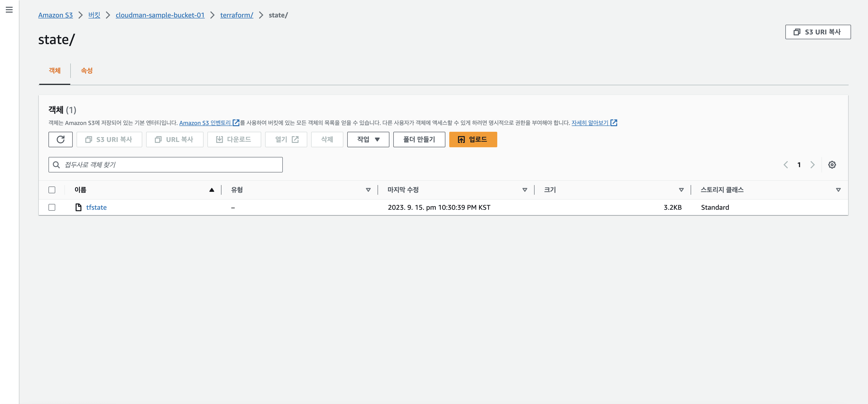The image size is (868, 404).
Task: Sort by 유형 column arrow
Action: click(x=368, y=190)
